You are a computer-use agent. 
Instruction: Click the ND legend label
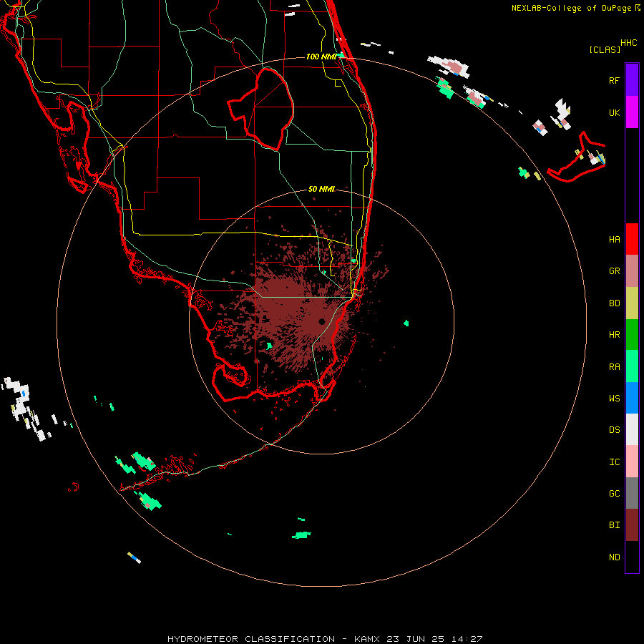[x=614, y=557]
